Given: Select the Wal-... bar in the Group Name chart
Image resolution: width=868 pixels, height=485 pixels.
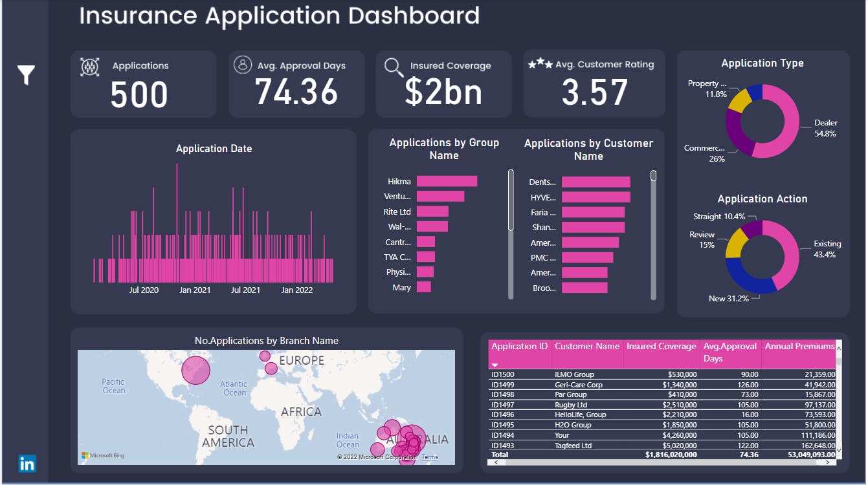Looking at the screenshot, I should pyautogui.click(x=432, y=226).
